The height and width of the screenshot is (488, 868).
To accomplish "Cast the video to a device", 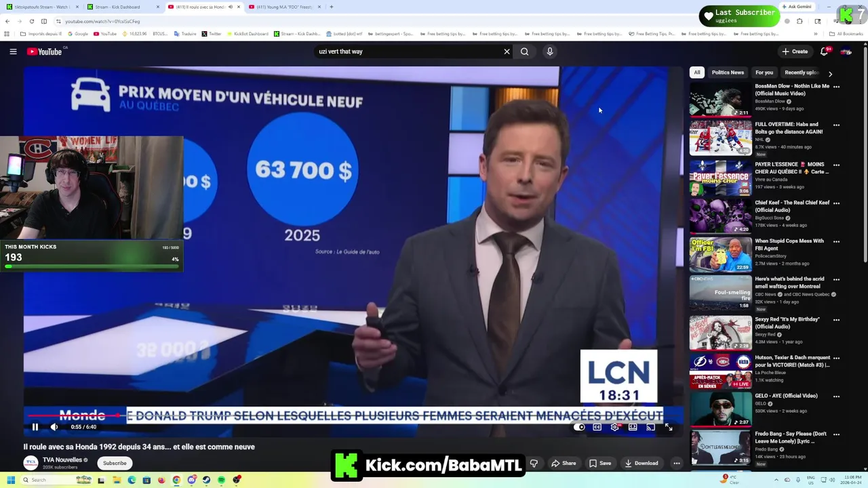I will click(x=650, y=427).
